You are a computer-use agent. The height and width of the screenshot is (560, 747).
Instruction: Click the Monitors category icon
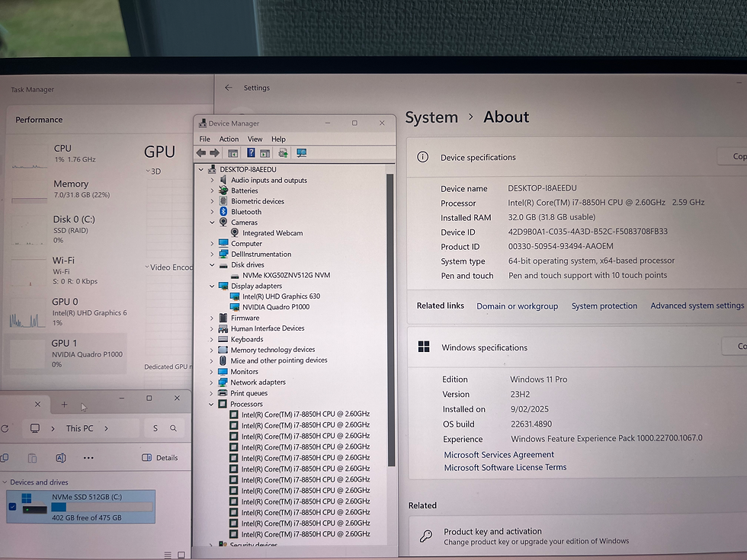pos(223,372)
